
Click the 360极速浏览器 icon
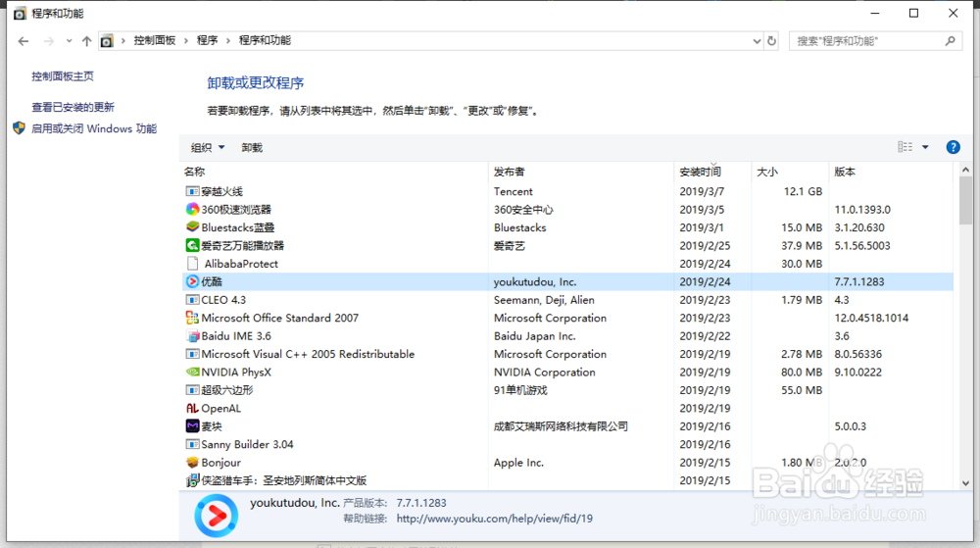coord(192,210)
